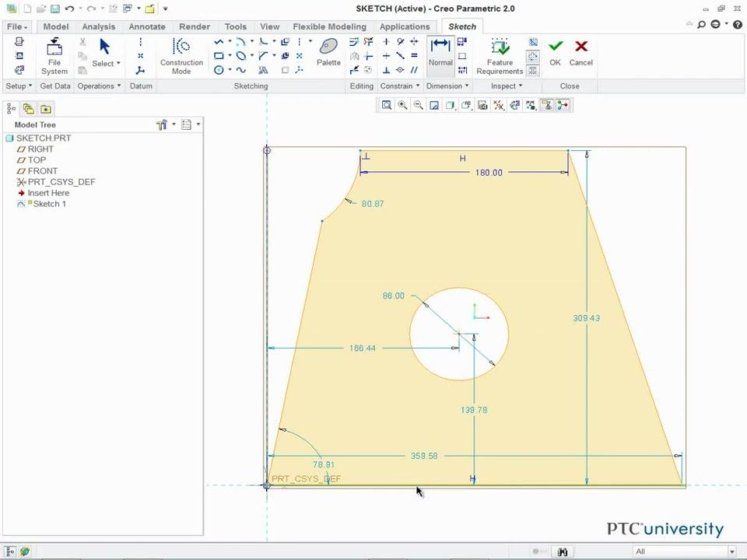This screenshot has width=747, height=560.
Task: Apply the Mid-point constraint
Action: click(x=400, y=56)
